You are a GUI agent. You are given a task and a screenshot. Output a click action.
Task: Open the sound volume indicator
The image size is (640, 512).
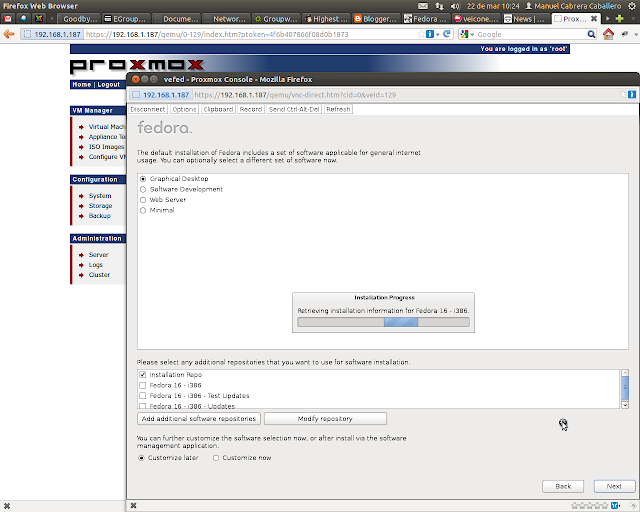point(455,6)
